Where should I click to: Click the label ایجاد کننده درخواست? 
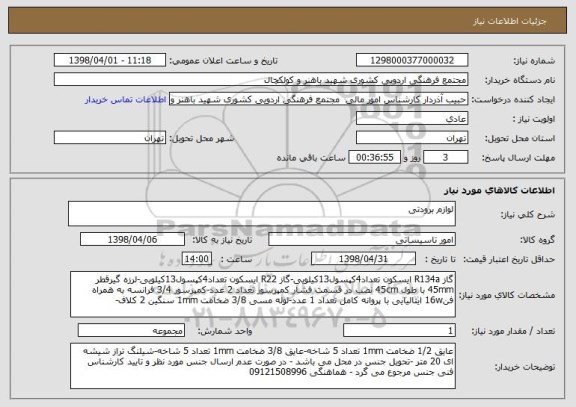point(513,100)
